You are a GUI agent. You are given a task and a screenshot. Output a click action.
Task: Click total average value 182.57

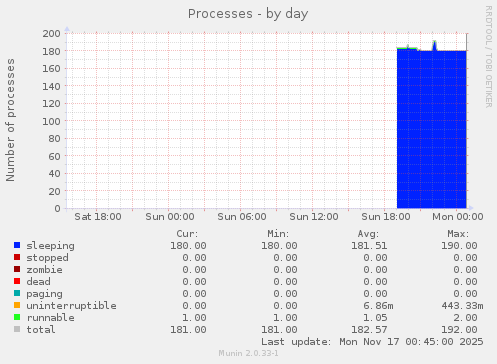coord(369,330)
